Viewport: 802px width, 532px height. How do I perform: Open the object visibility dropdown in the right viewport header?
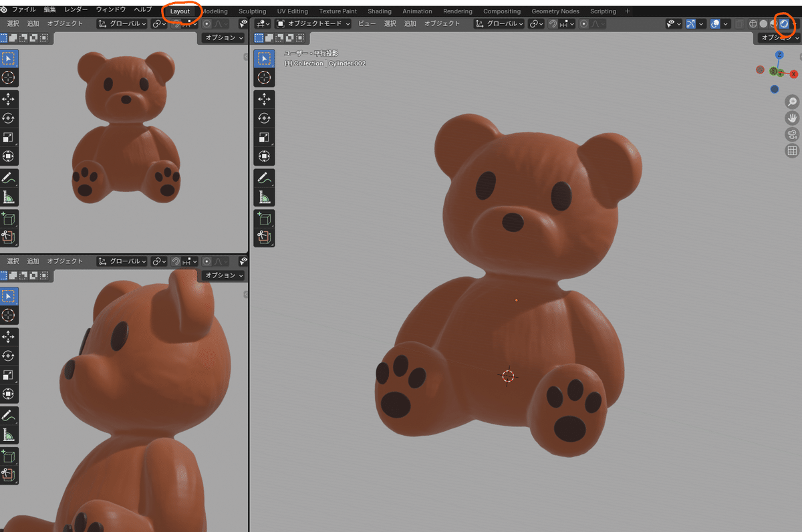click(673, 24)
